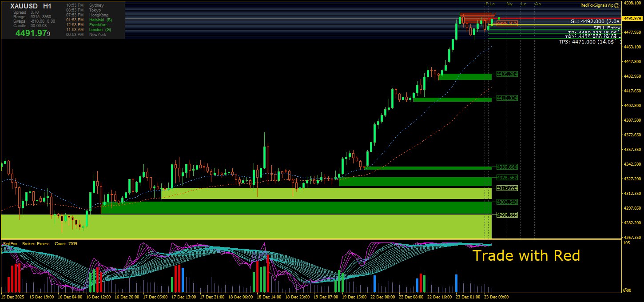The width and height of the screenshot is (644, 302).
Task: Click the SL: 4492.000 stop loss label
Action: 595,21
